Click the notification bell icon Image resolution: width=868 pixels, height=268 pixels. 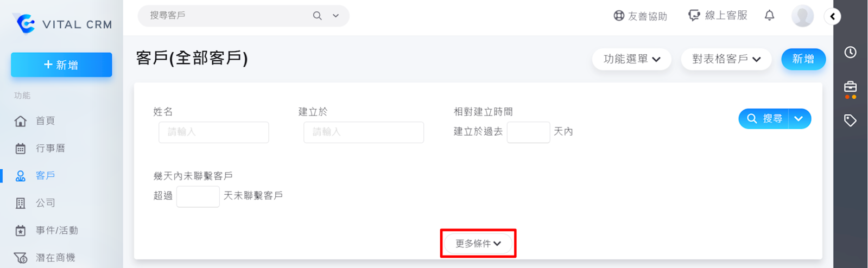[769, 15]
